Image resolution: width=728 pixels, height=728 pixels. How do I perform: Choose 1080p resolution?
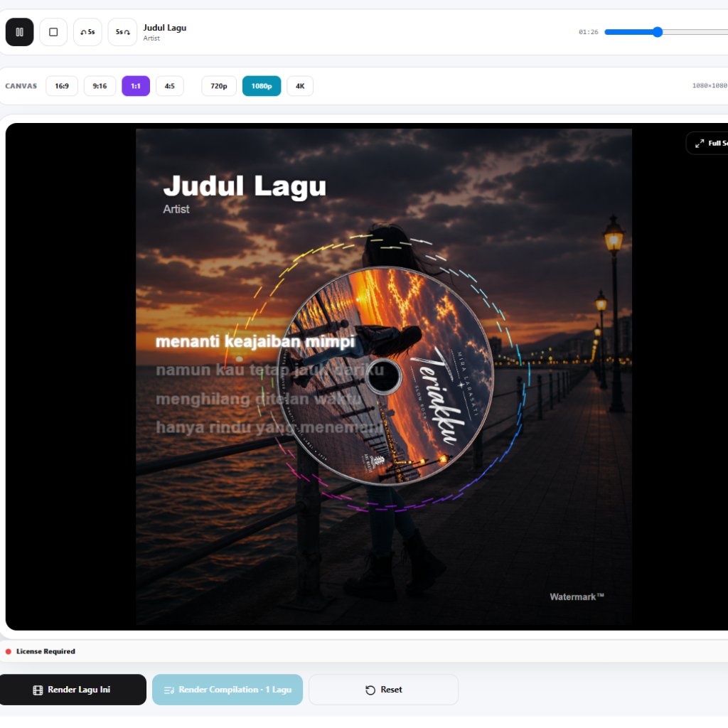point(262,86)
